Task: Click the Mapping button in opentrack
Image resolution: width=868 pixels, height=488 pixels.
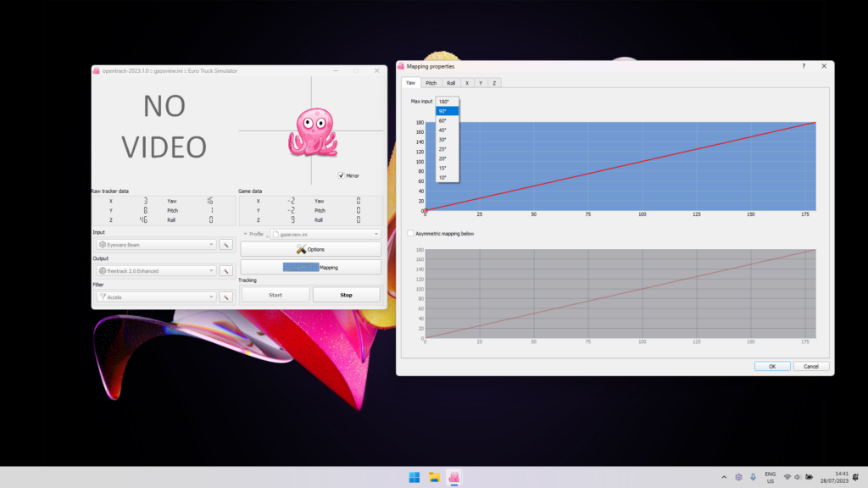Action: (310, 267)
